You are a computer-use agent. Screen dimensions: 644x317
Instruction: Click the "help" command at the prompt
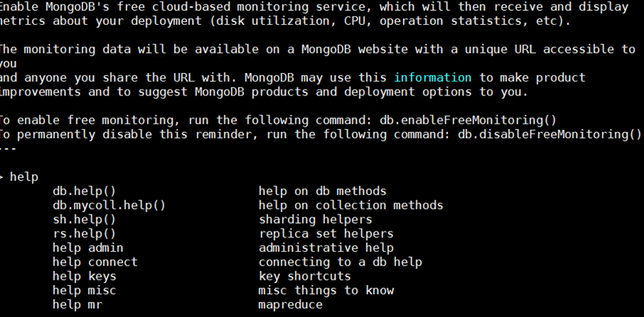24,177
